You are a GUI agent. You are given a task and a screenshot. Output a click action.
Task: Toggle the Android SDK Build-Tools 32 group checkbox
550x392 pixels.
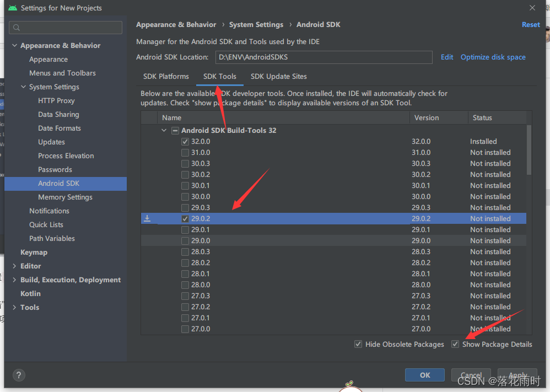point(175,131)
